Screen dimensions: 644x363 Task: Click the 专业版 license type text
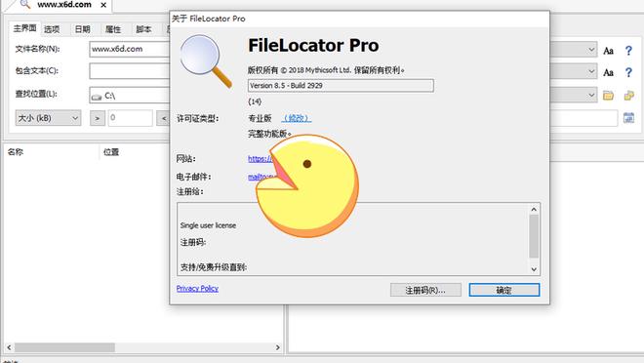[x=260, y=118]
